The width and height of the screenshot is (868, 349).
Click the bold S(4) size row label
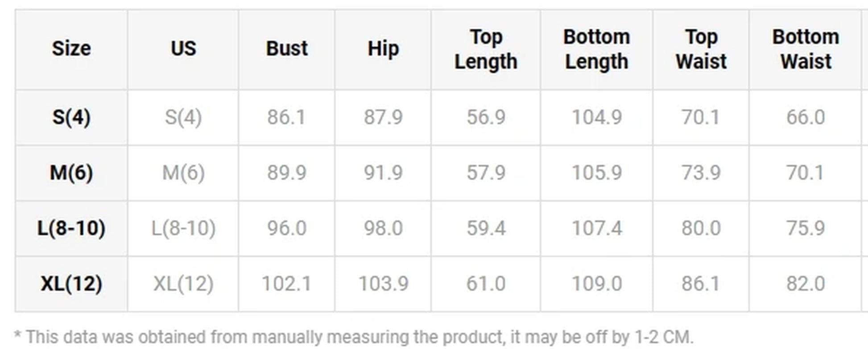[x=71, y=117]
